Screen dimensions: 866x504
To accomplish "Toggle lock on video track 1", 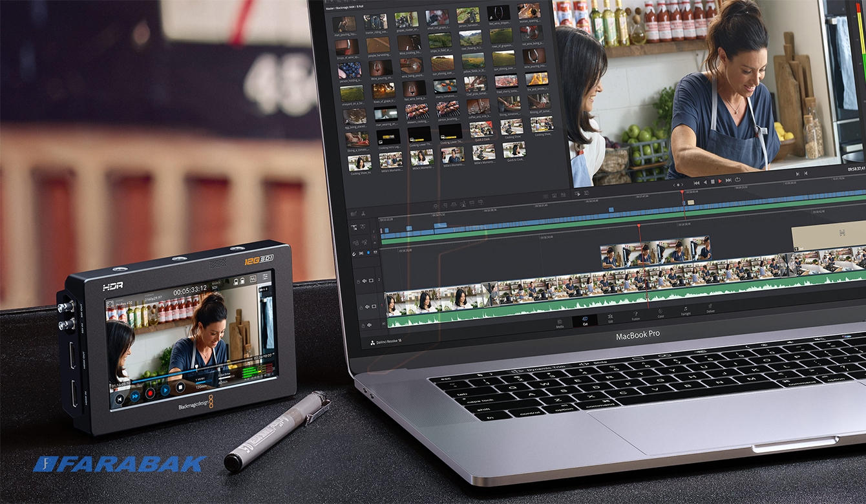I will click(361, 308).
